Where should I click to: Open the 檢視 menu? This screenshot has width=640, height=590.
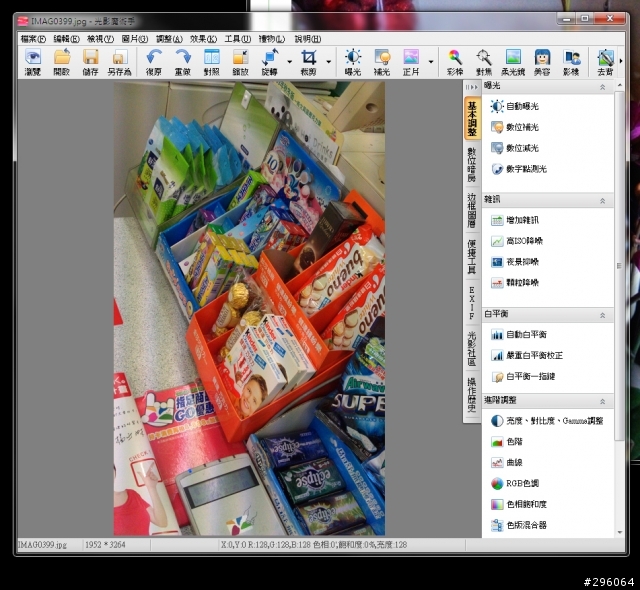coord(100,39)
